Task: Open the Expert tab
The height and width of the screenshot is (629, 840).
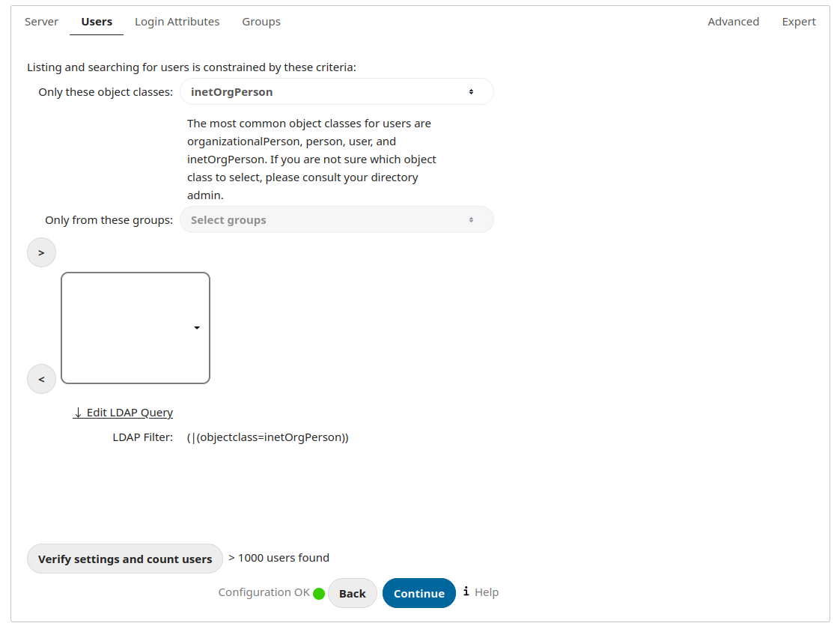Action: tap(798, 21)
